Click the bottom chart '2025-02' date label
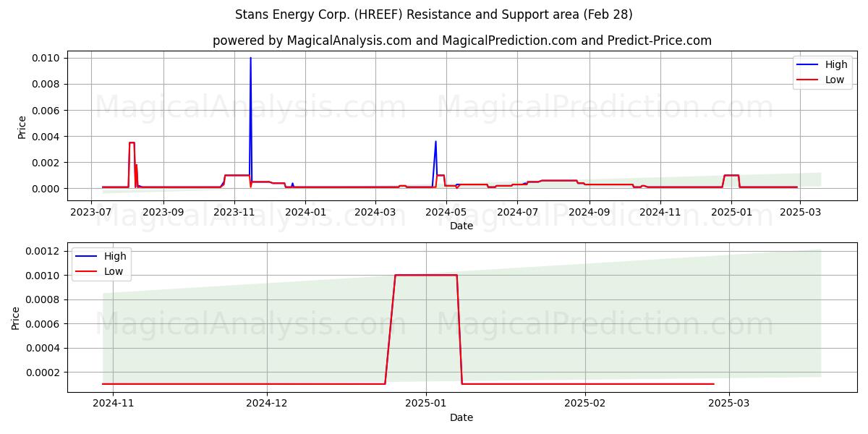 [x=585, y=404]
